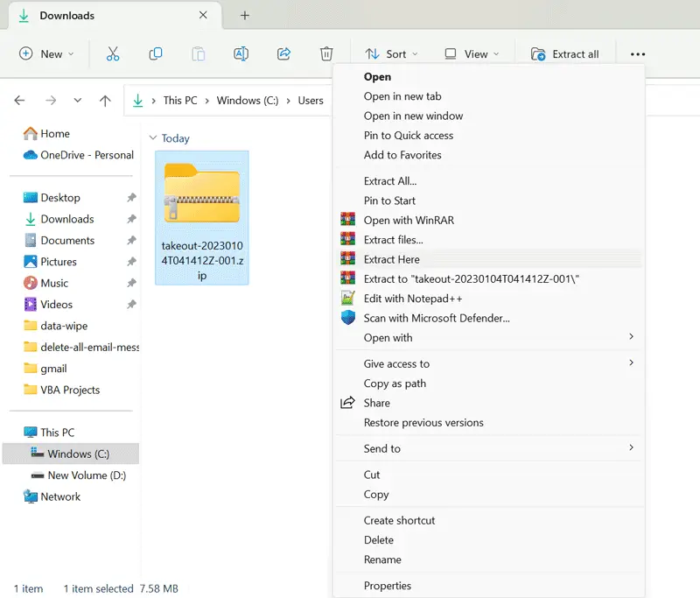The image size is (700, 598).
Task: Open the three-dot See more menu
Action: [x=638, y=54]
